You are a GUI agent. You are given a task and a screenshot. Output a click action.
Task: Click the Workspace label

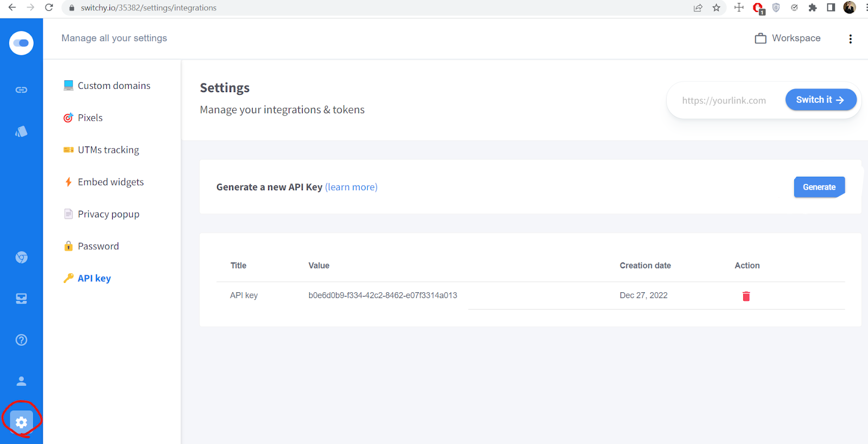pos(796,38)
